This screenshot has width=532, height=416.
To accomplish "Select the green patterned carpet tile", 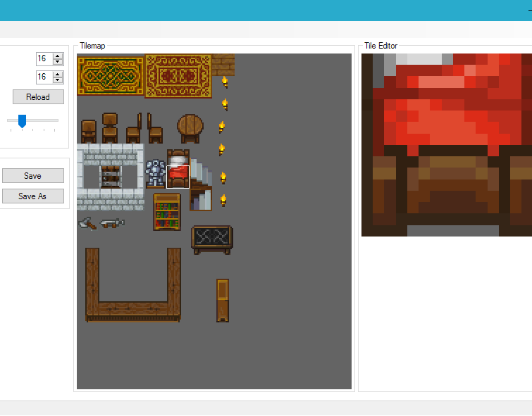I will [x=110, y=75].
